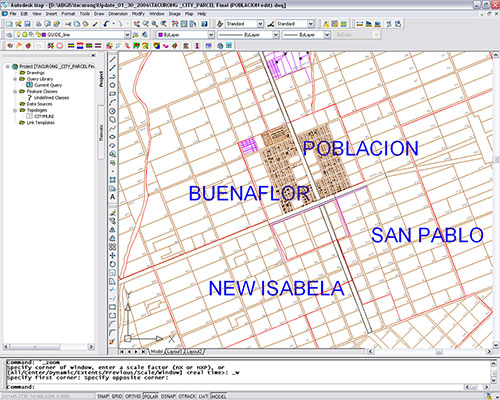The height and width of the screenshot is (400, 500).
Task: Select the Rectangle draw tool
Action: coord(113,94)
